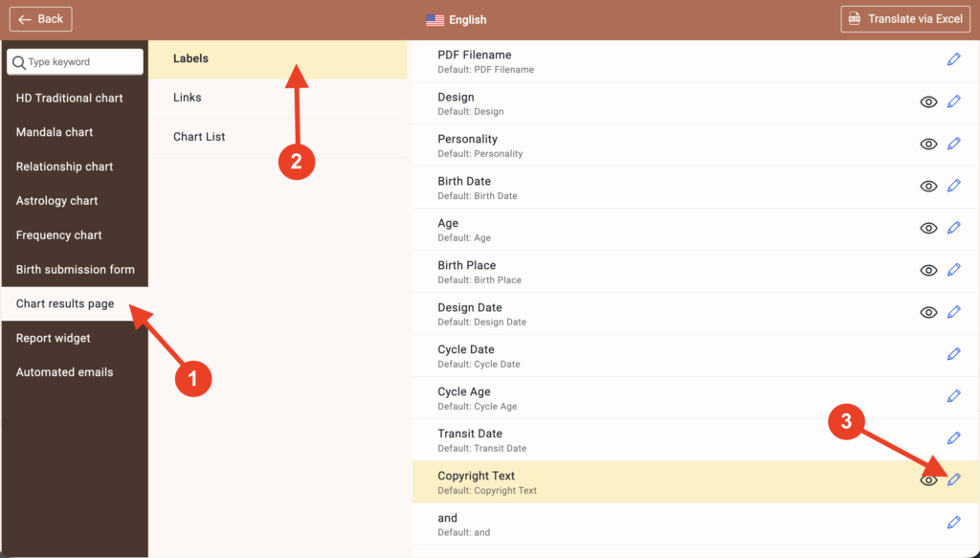
Task: Edit the Cycle Date label
Action: tap(953, 354)
